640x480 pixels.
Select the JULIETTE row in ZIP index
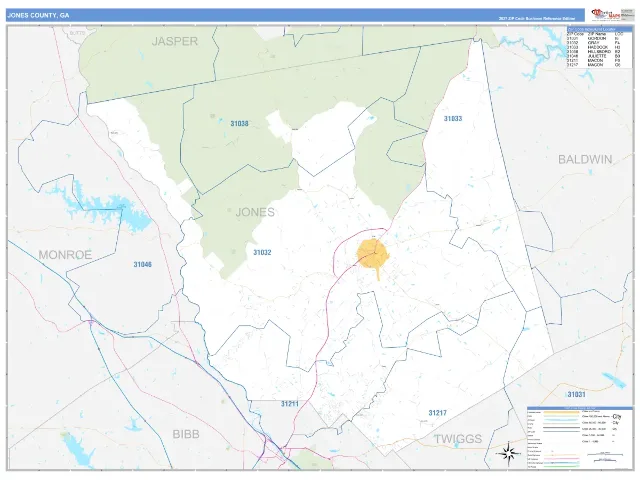click(593, 56)
